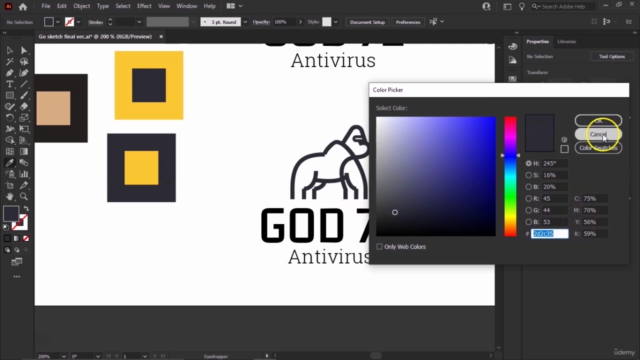The height and width of the screenshot is (360, 640).
Task: Select the Blend tool
Action: (x=24, y=163)
